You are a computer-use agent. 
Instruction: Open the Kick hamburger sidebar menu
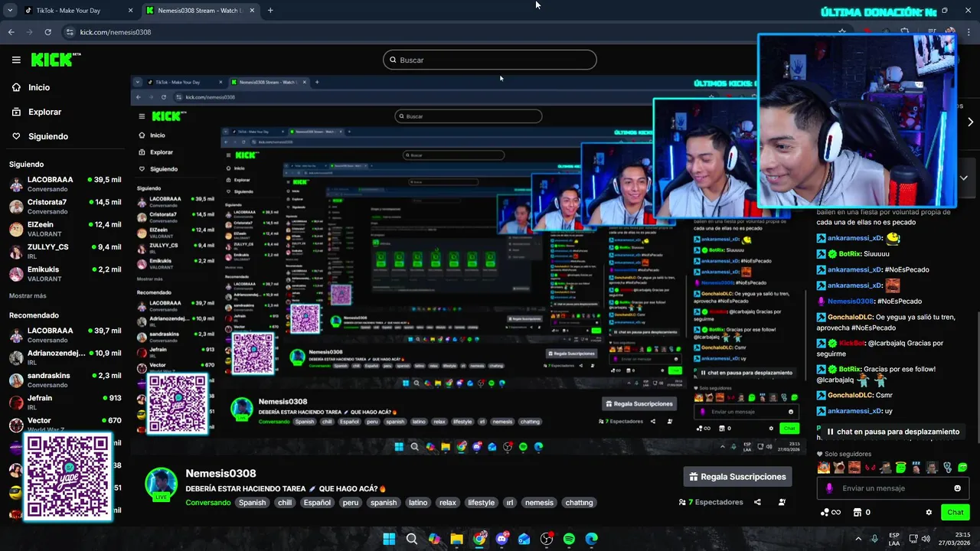16,60
